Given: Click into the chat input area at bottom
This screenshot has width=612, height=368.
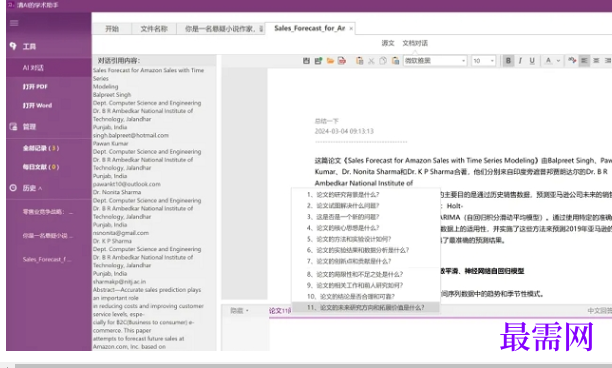Looking at the screenshot, I should click(x=440, y=334).
